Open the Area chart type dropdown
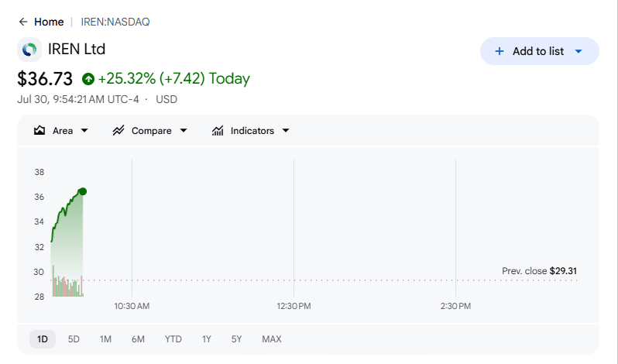The height and width of the screenshot is (364, 618). tap(61, 130)
